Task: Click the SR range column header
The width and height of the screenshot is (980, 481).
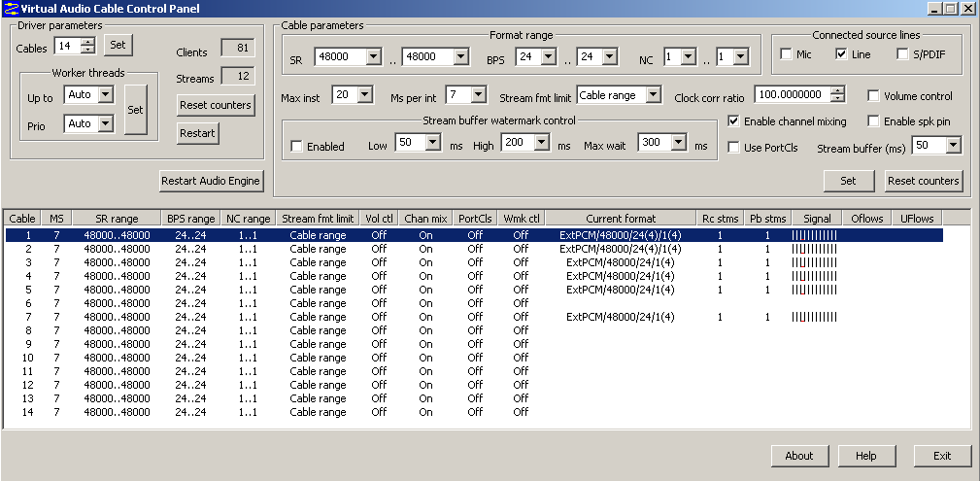Action: pos(117,219)
